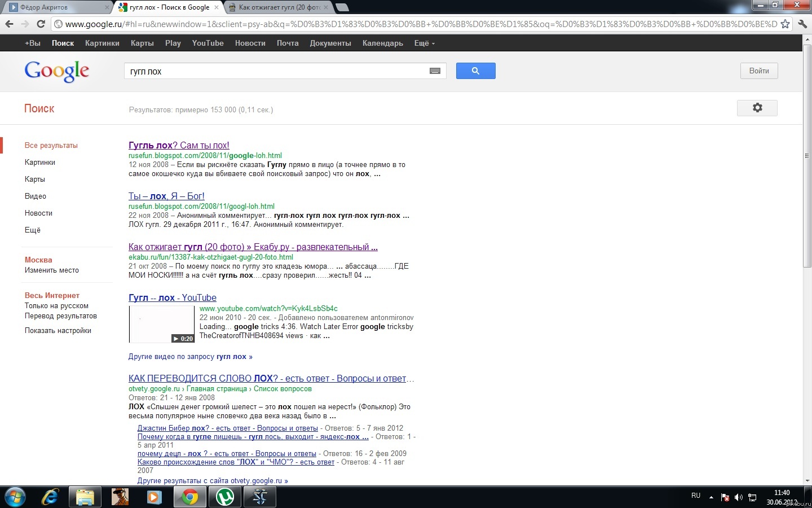Open the Action Center flag icon
812x508 pixels.
725,497
